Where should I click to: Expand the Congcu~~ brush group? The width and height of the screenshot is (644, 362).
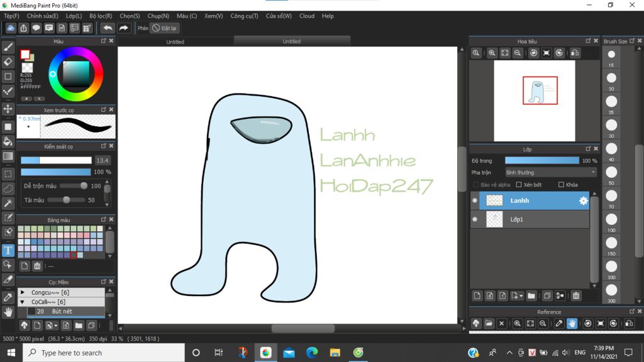23,292
